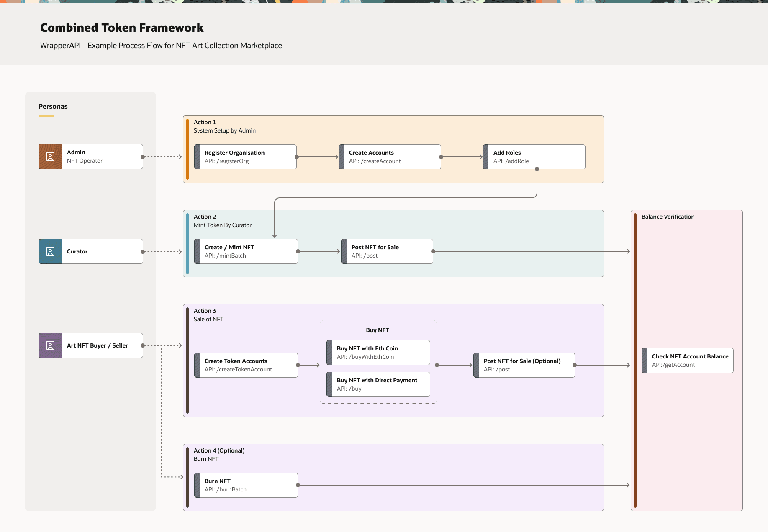
Task: Select the Curator persona card
Action: (91, 251)
